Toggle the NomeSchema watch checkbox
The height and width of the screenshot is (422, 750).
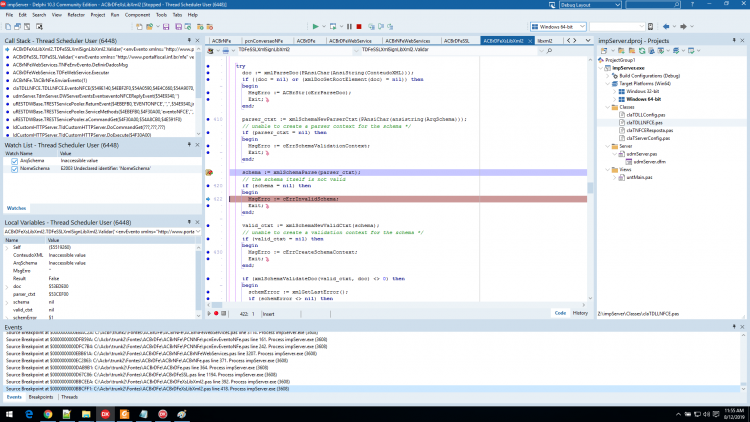pyautogui.click(x=14, y=169)
